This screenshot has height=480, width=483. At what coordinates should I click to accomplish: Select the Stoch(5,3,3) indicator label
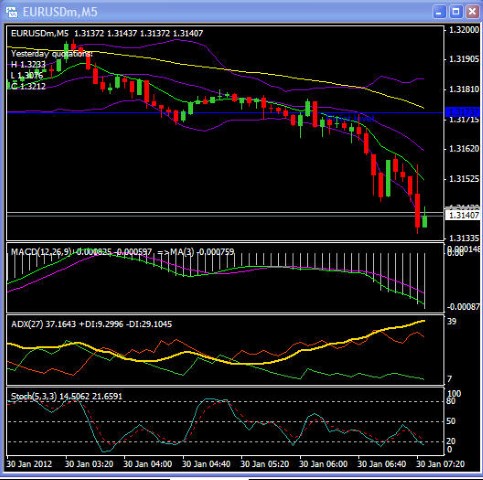(x=34, y=396)
